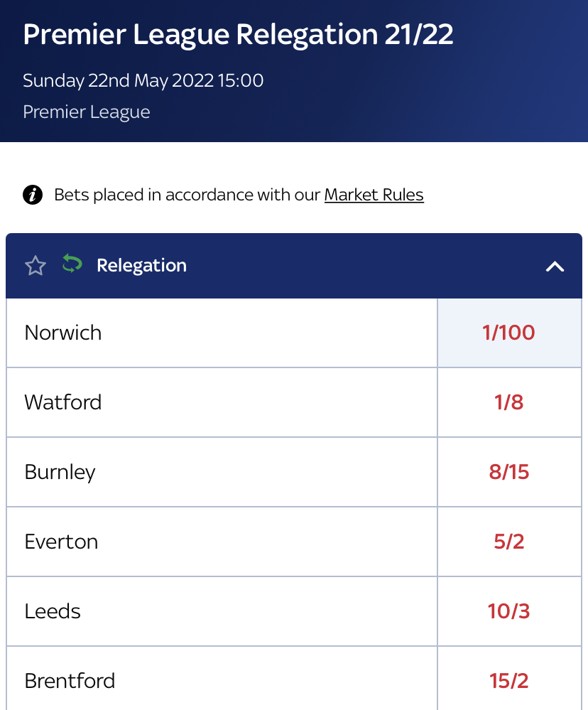Image resolution: width=588 pixels, height=710 pixels.
Task: Select Leeds odds of 10/3
Action: pyautogui.click(x=509, y=611)
